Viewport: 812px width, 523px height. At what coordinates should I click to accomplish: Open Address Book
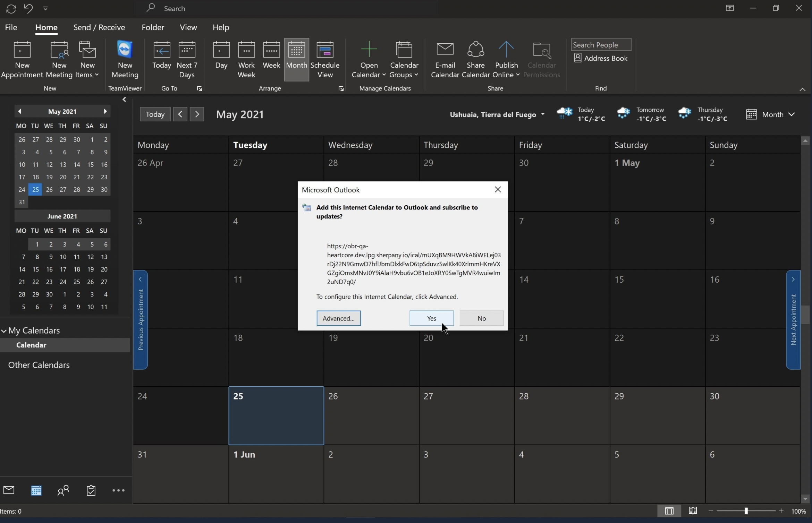pos(601,58)
